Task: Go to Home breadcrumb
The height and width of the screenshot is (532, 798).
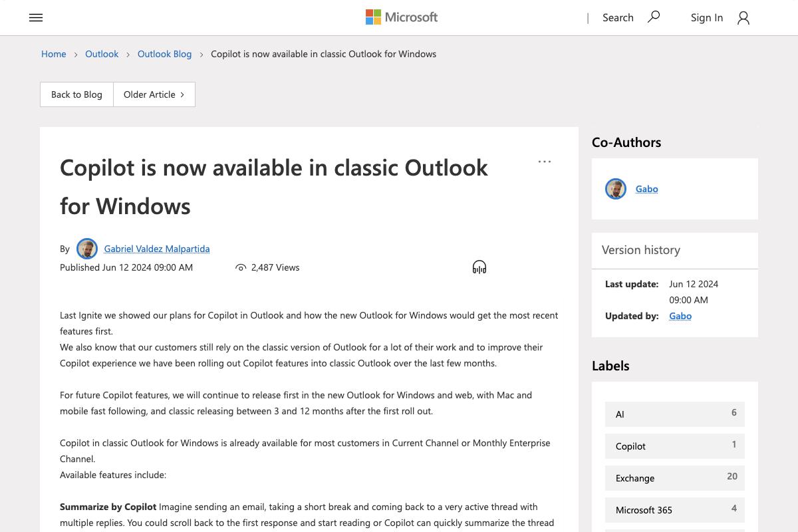Action: click(x=54, y=54)
